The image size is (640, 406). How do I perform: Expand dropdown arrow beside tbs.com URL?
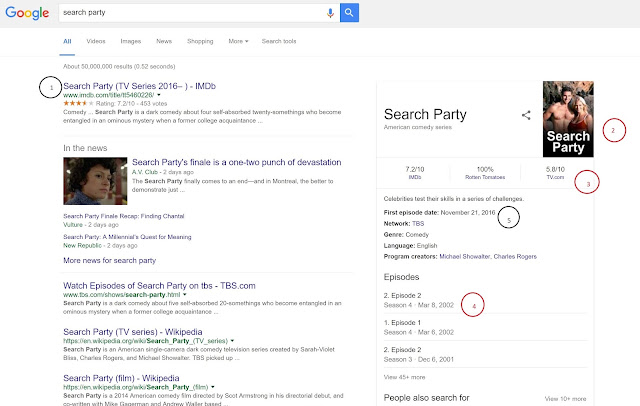(x=184, y=295)
